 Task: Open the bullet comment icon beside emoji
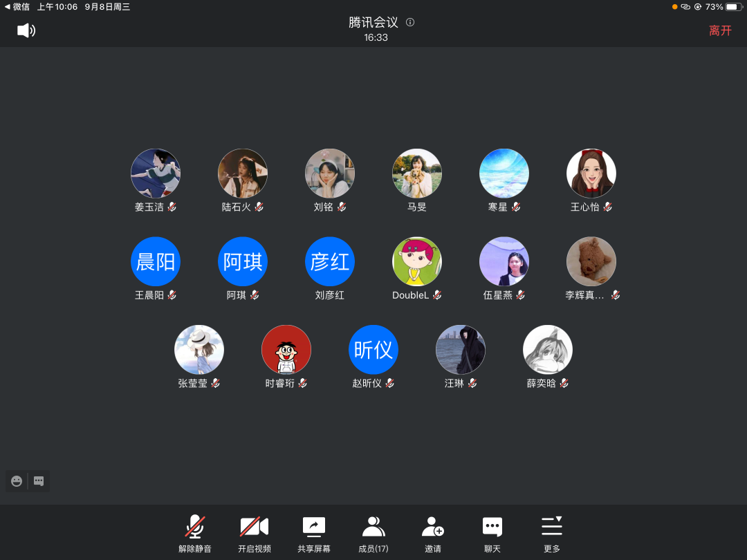tap(39, 481)
